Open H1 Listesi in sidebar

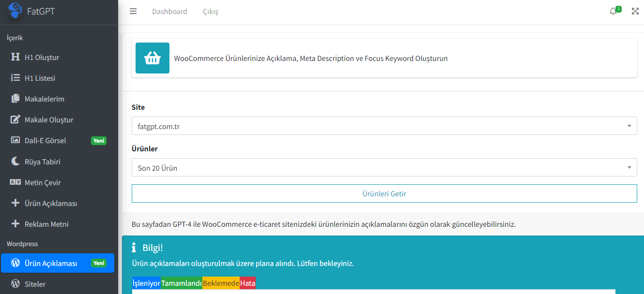(58, 78)
